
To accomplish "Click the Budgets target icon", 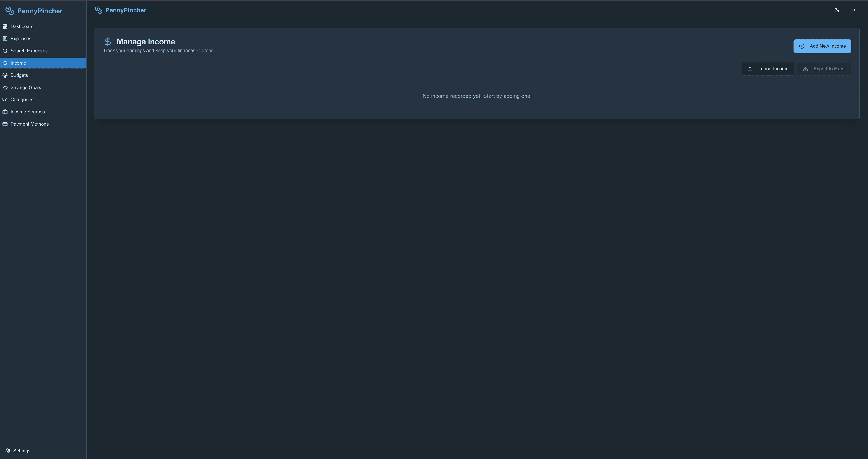I will pos(5,75).
